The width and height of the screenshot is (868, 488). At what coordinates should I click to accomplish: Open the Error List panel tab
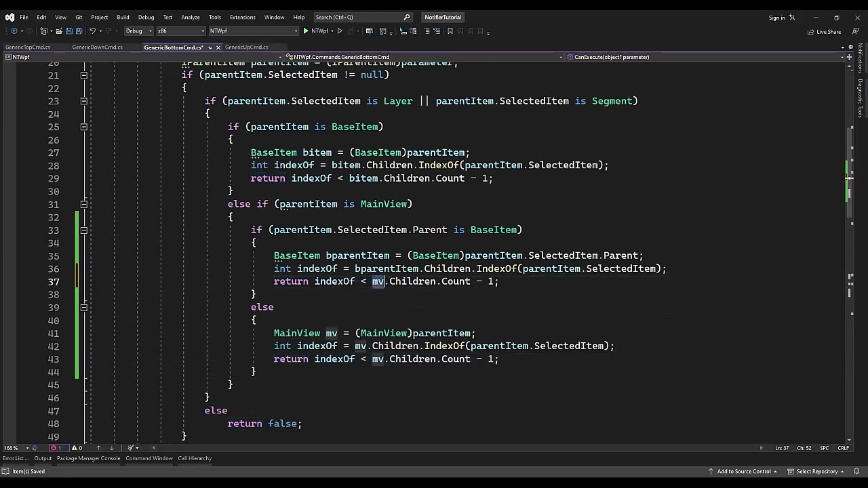point(14,459)
